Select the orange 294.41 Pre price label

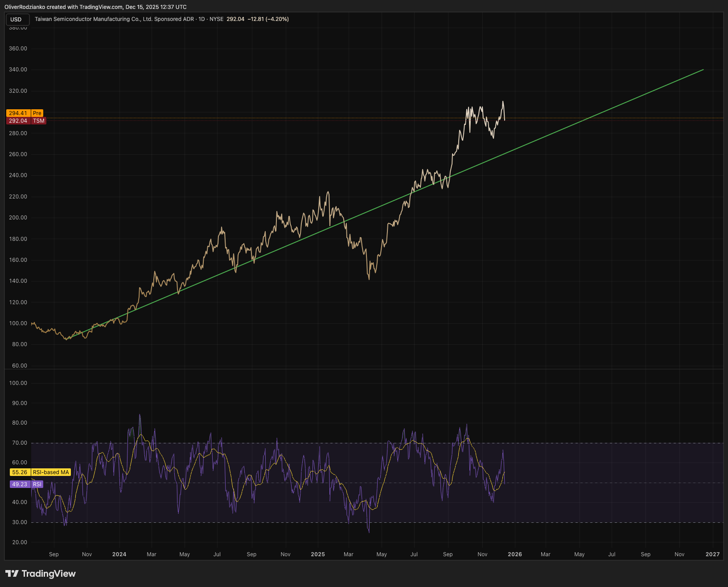pos(25,113)
